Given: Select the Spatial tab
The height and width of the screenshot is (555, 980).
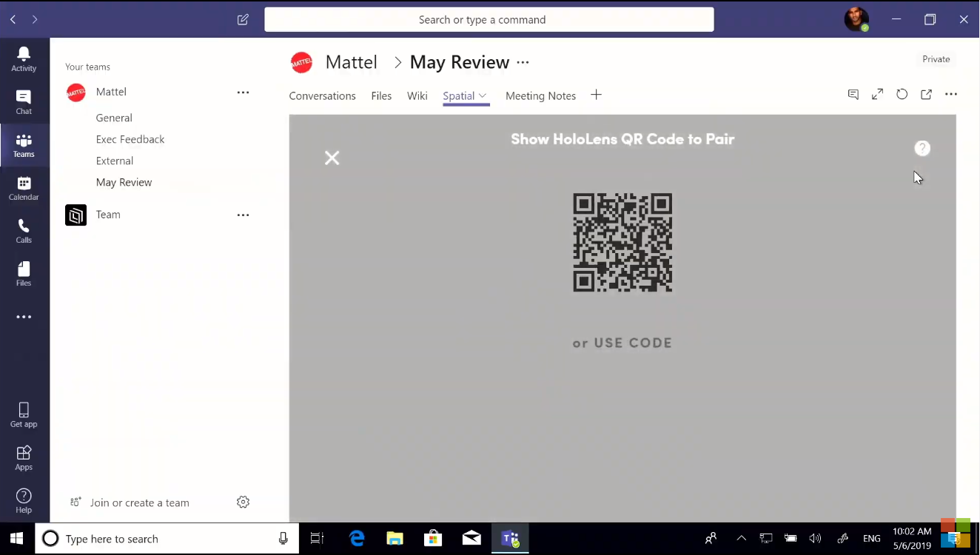Looking at the screenshot, I should (458, 95).
